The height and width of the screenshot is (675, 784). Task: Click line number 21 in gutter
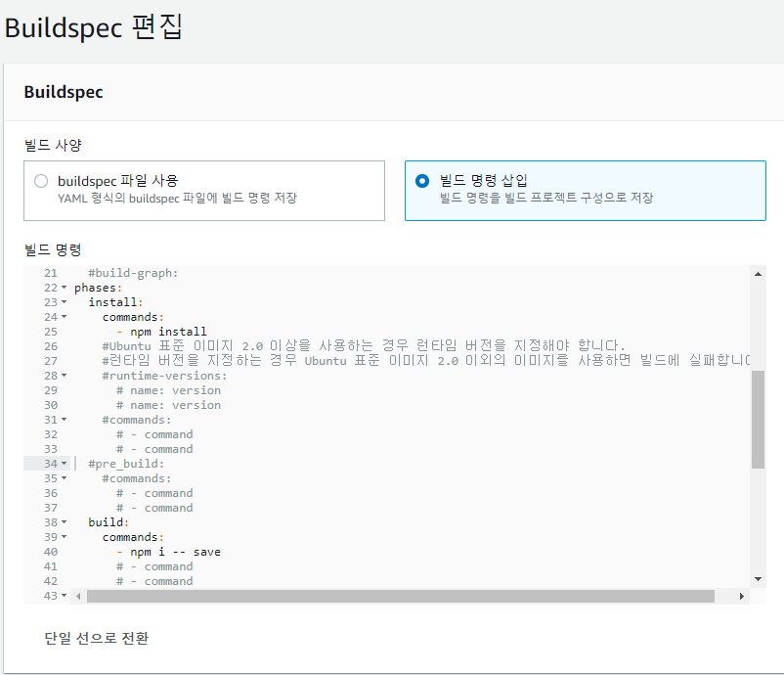51,273
